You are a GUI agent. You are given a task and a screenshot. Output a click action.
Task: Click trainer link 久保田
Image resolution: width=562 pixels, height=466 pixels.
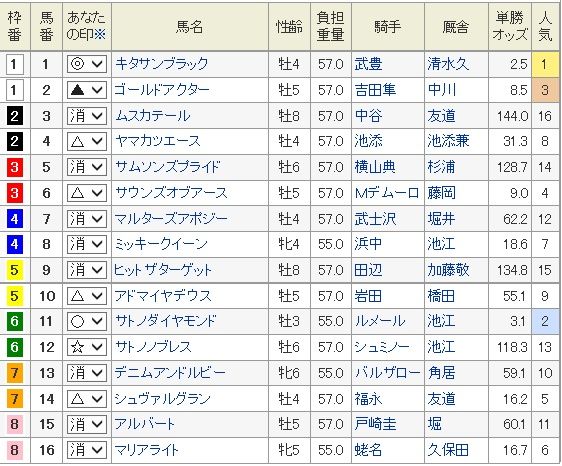448,450
